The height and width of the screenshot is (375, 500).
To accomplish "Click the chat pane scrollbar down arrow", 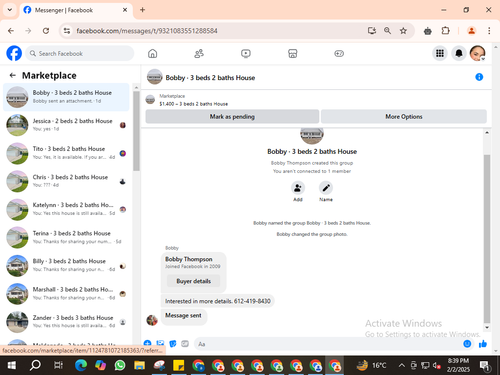I will point(487,328).
